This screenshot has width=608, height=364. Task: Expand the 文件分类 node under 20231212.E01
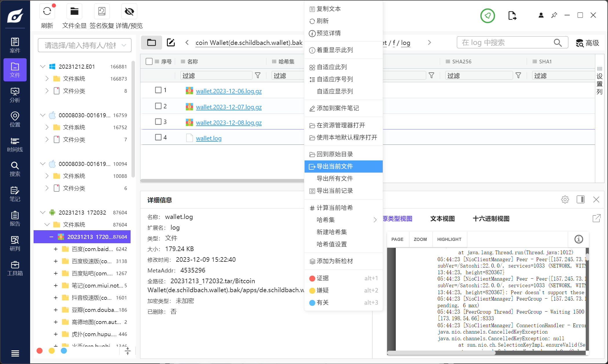[x=47, y=91]
